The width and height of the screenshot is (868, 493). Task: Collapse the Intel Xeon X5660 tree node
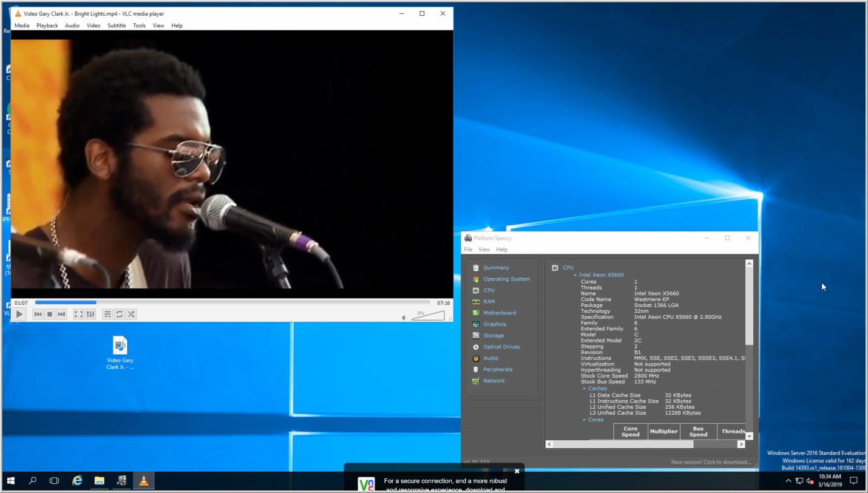[575, 275]
